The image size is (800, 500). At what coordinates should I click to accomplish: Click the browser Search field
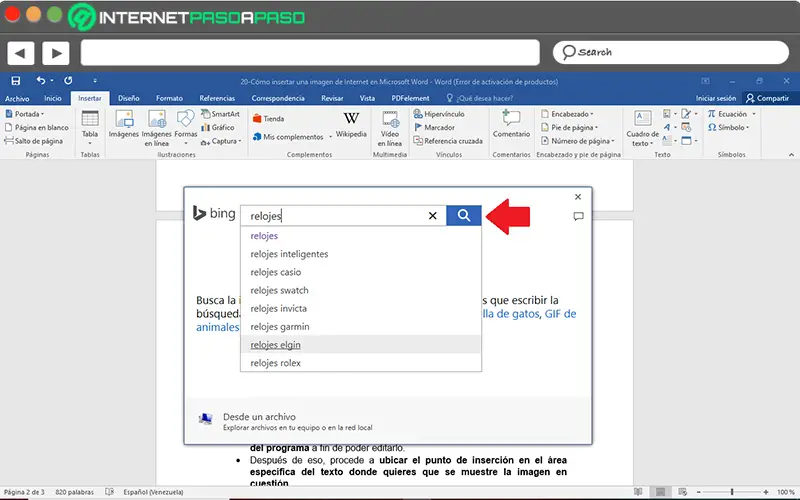pos(670,53)
